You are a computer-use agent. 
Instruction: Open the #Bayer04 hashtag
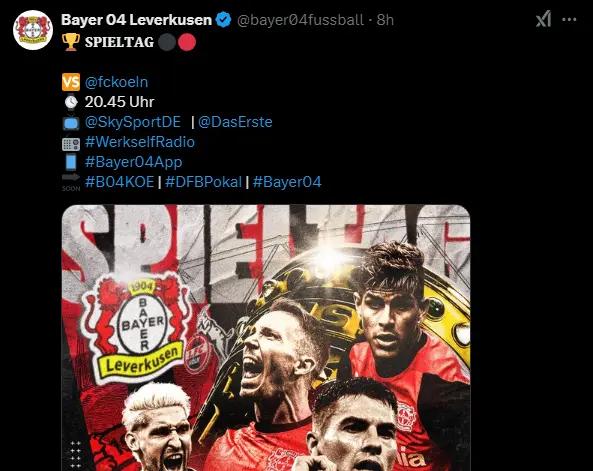[x=287, y=182]
